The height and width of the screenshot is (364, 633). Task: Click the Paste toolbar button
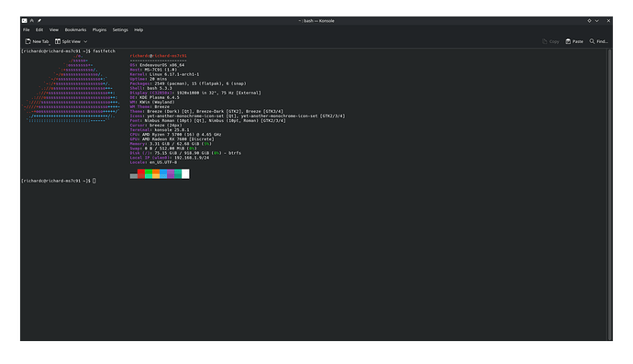(574, 41)
